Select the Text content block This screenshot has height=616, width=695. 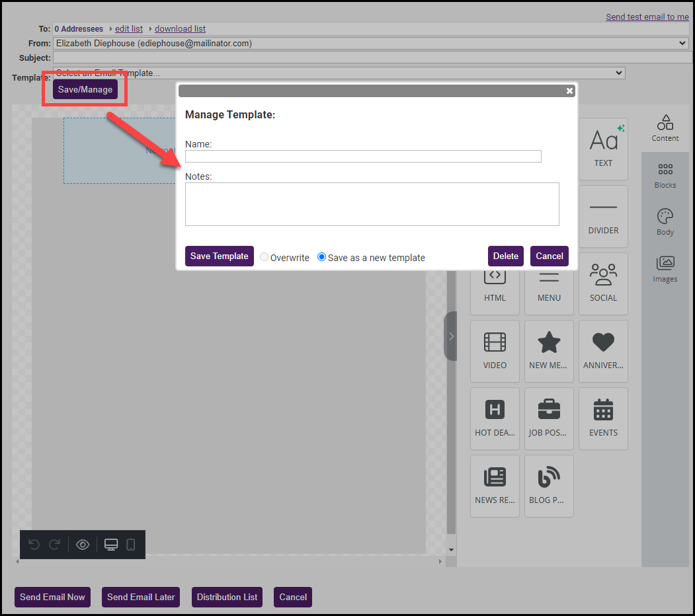603,149
